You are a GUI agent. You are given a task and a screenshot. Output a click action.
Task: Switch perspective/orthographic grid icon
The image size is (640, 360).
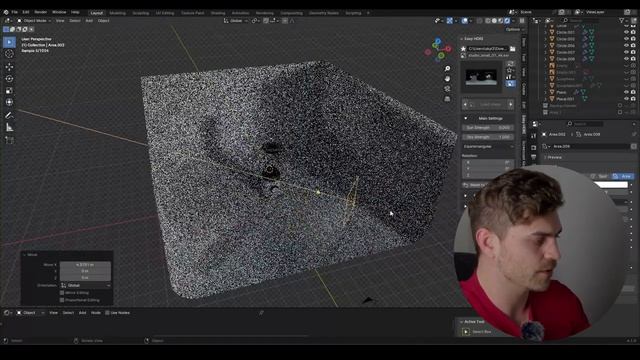pos(447,99)
